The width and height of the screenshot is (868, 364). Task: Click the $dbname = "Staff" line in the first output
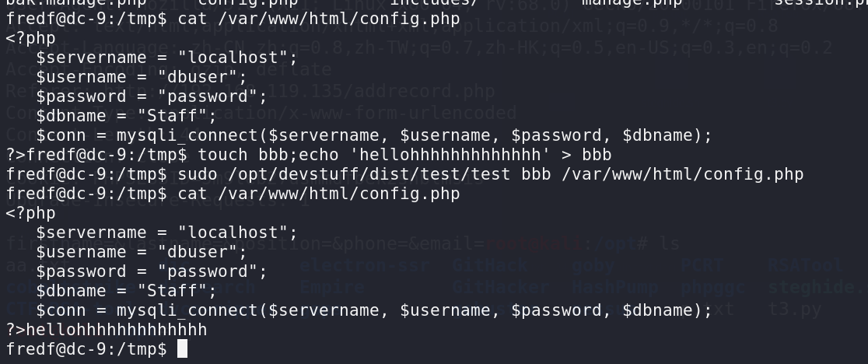click(126, 116)
